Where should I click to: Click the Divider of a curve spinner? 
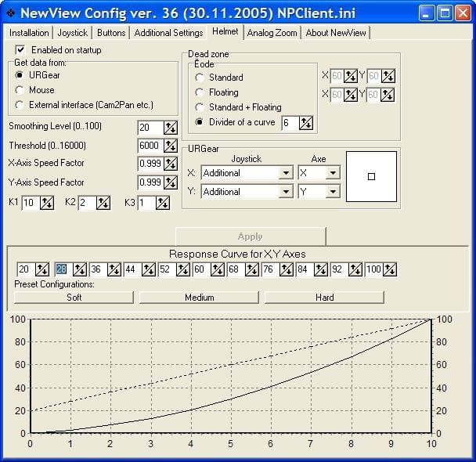[x=306, y=122]
